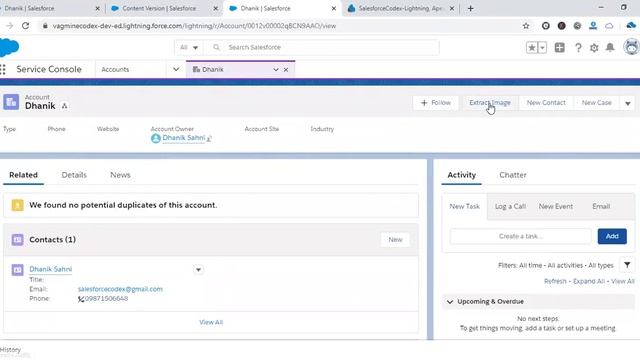
Task: Click the Account record icon beside Dhanik
Action: point(11,102)
